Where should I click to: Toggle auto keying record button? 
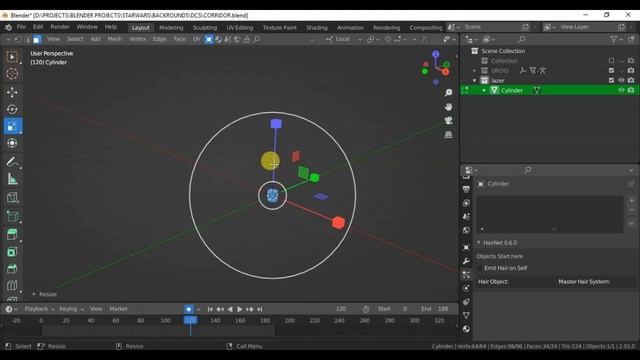coord(189,309)
